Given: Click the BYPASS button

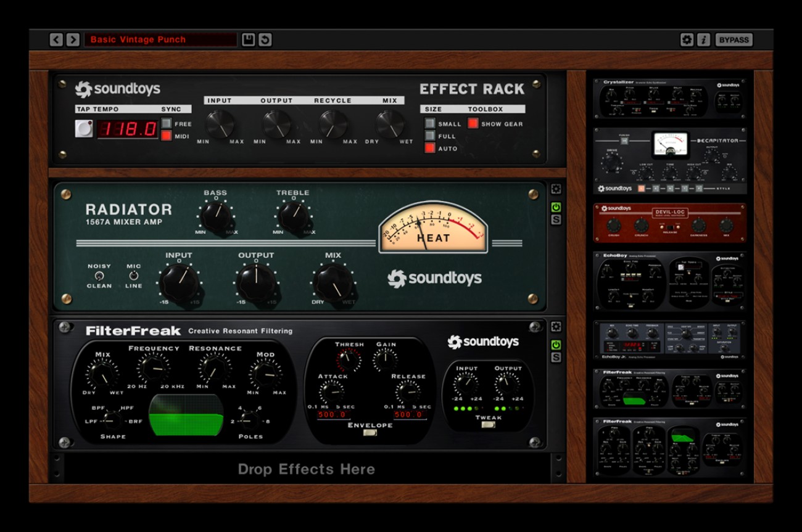Looking at the screenshot, I should [x=734, y=39].
